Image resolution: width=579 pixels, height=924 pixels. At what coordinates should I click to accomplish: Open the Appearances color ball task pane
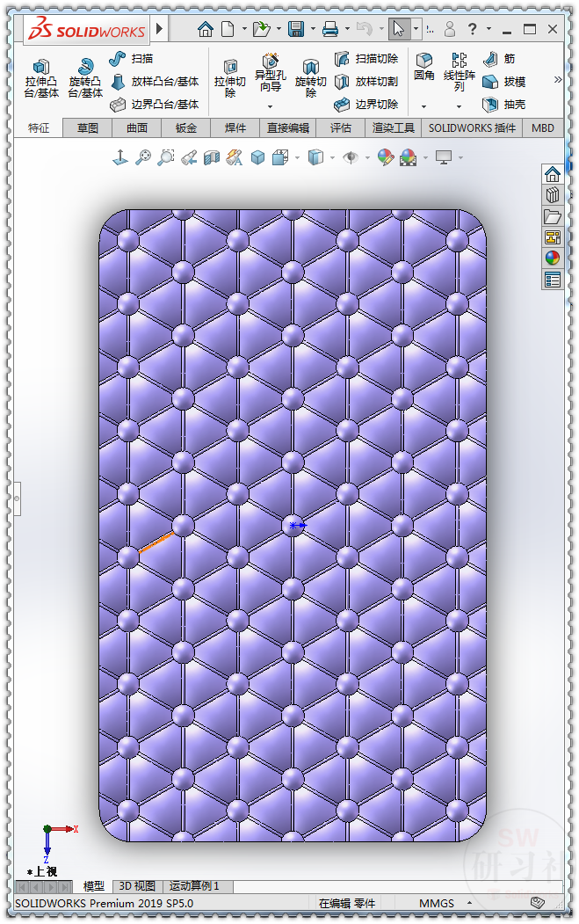[x=553, y=258]
